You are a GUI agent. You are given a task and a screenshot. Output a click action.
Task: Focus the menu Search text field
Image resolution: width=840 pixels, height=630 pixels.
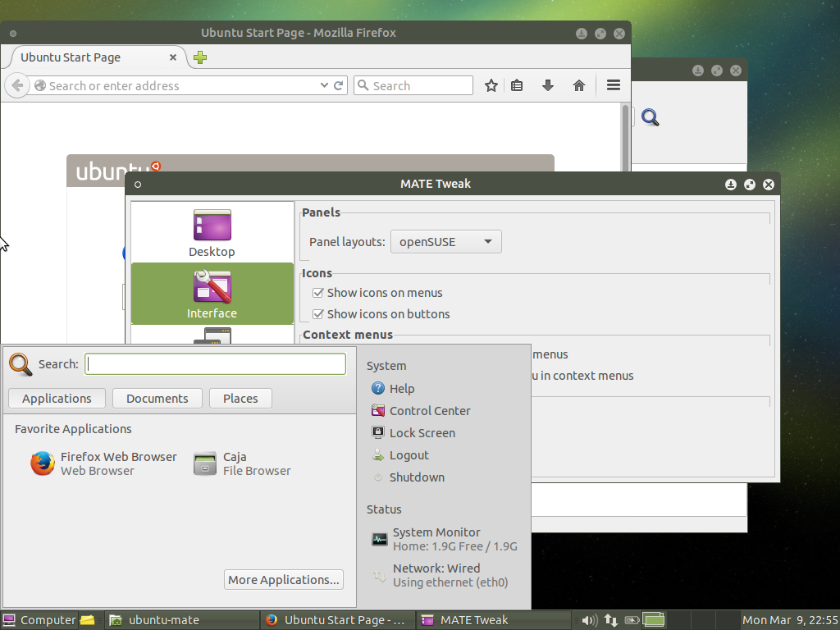[x=215, y=363]
